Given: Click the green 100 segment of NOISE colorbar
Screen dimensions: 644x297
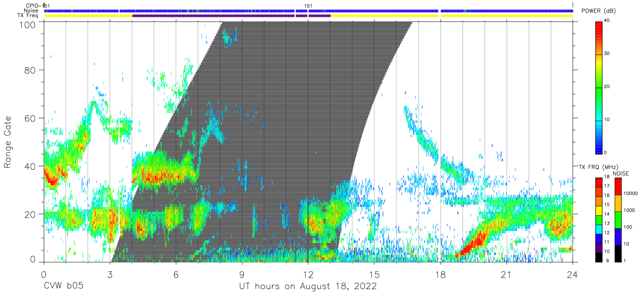Looking at the screenshot, I should pos(618,219).
